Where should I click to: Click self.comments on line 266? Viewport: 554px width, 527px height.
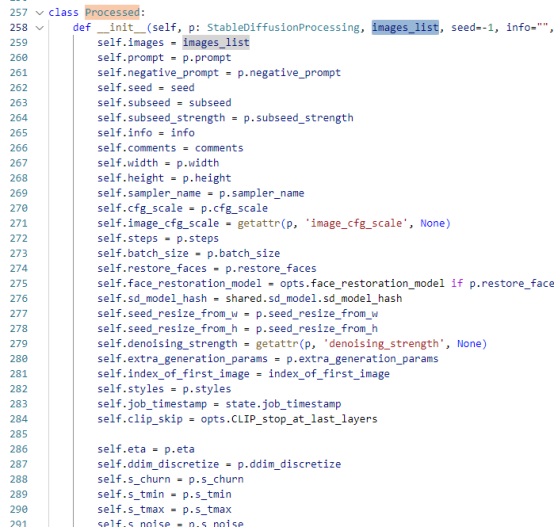137,148
